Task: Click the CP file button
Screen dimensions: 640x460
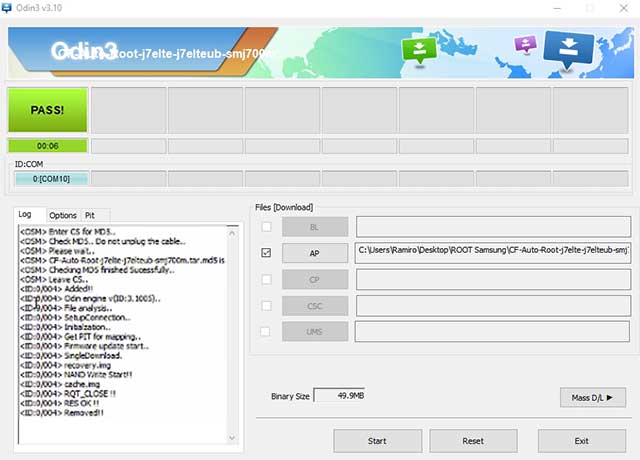Action: click(x=315, y=280)
